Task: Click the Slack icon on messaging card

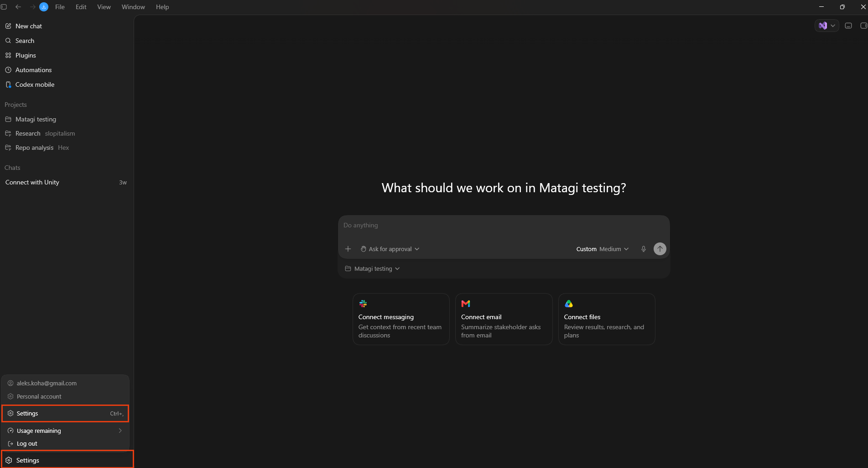Action: pos(363,304)
